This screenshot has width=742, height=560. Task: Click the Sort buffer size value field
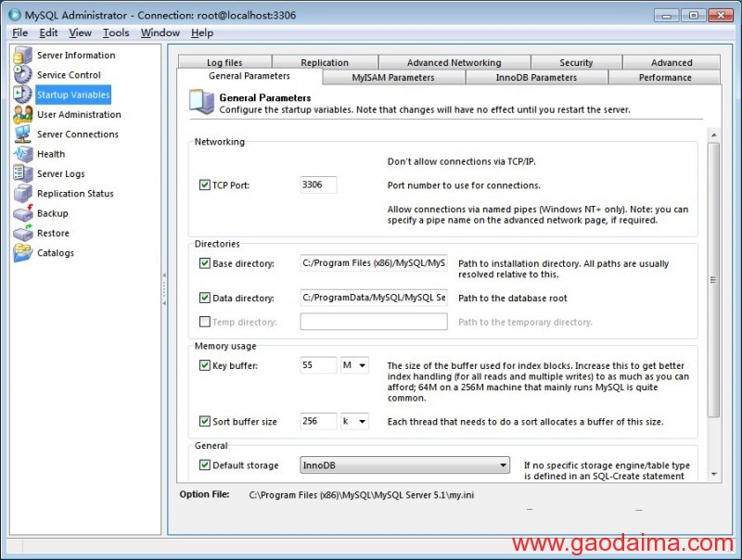pos(318,421)
